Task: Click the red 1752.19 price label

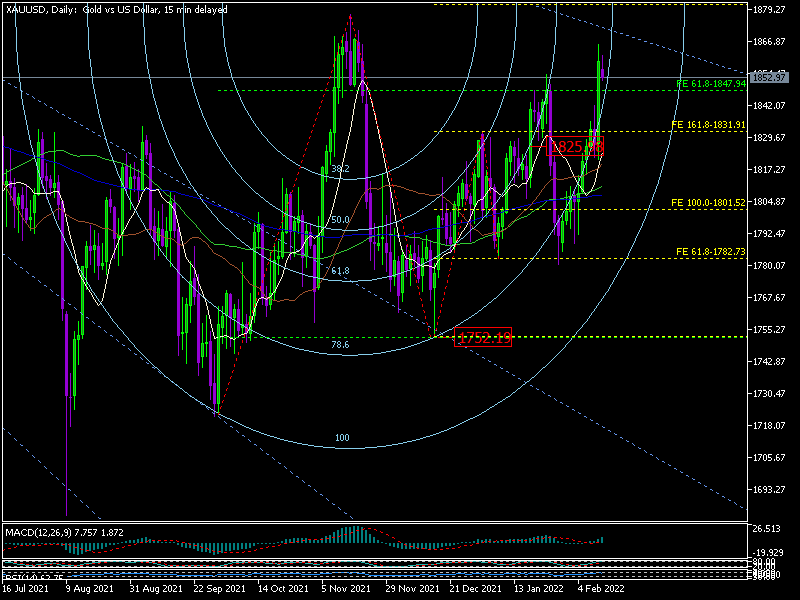Action: point(483,338)
